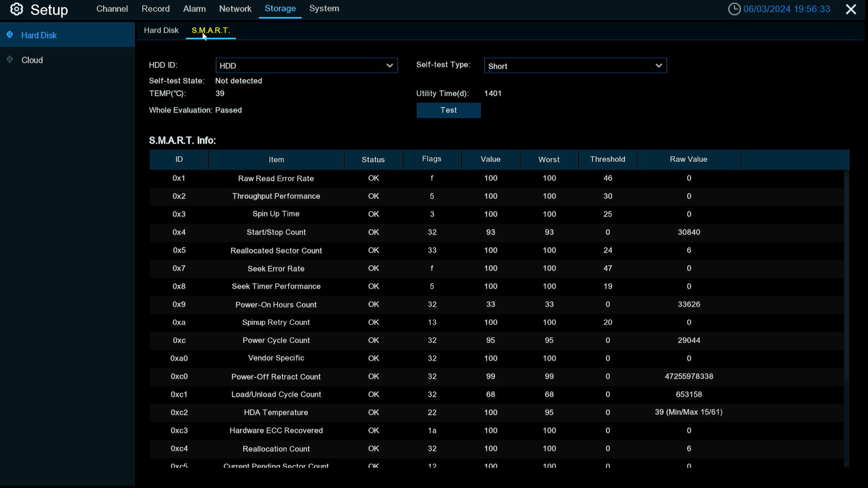Click the Hard Disk sidebar icon
The image size is (868, 488).
pyautogui.click(x=9, y=35)
